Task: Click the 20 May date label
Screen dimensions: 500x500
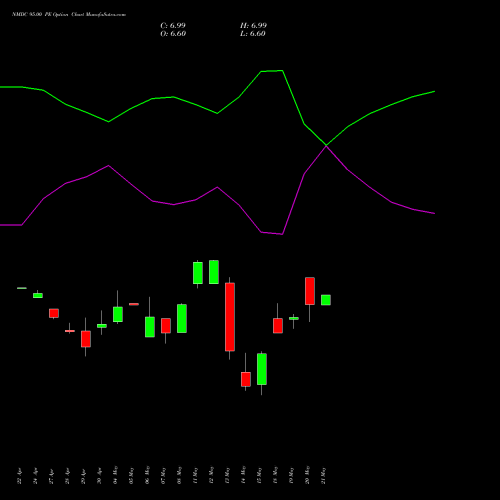Action: click(307, 476)
